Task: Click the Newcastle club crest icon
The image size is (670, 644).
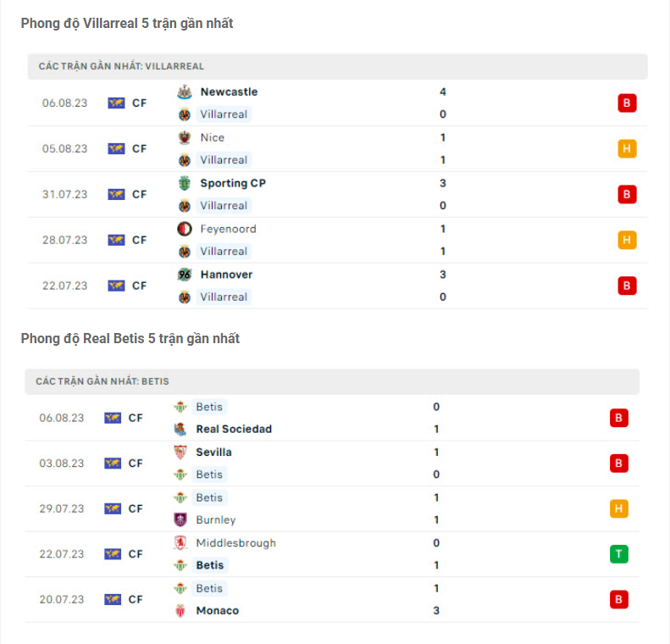Action: [x=185, y=92]
